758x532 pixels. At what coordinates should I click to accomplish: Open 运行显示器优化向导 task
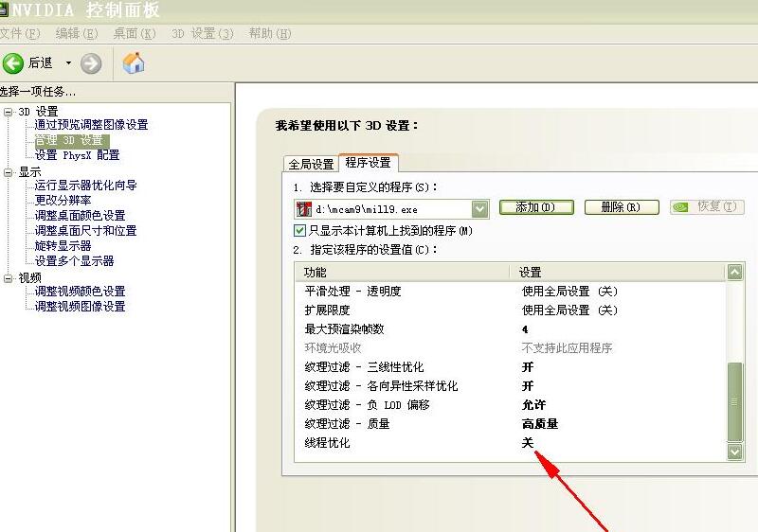85,186
